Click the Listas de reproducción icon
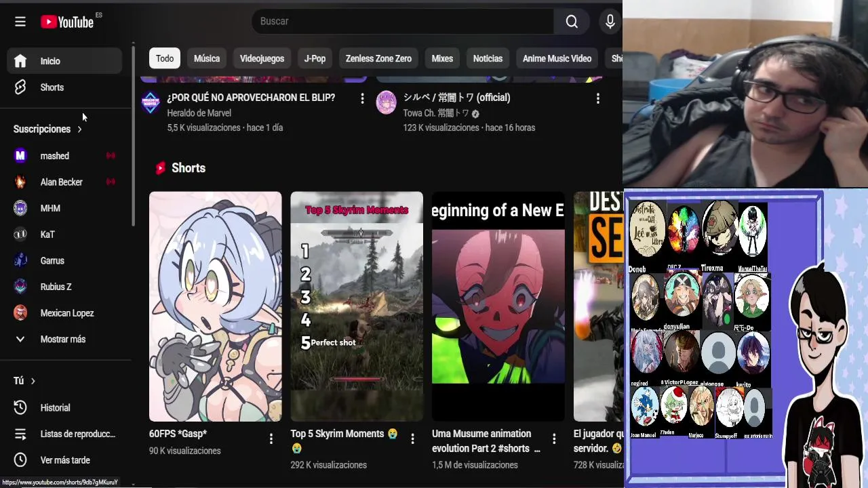This screenshot has height=488, width=868. pos(20,434)
